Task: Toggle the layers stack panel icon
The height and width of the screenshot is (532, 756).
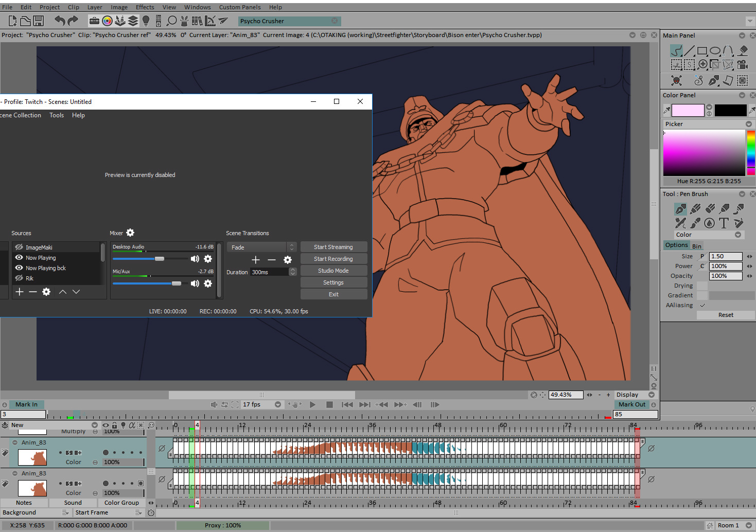Action: tap(133, 21)
